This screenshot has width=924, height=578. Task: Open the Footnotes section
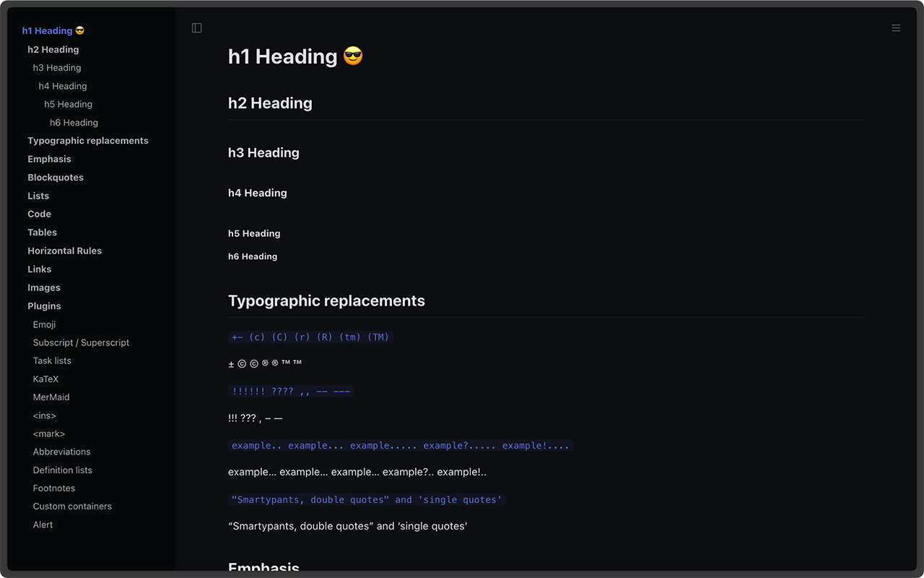(53, 488)
